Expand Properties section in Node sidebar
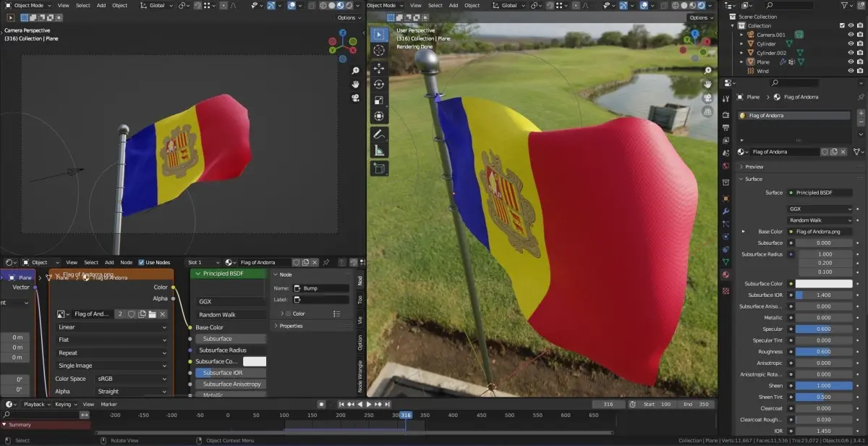 (x=276, y=326)
